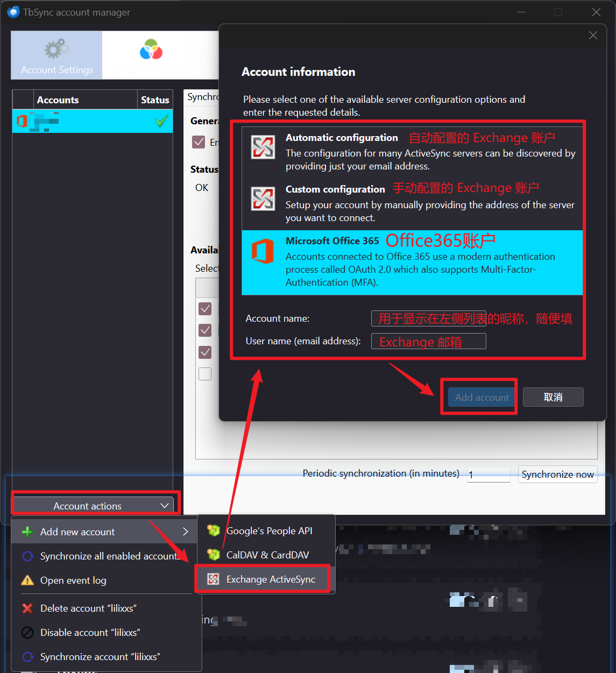This screenshot has width=616, height=673.
Task: Click the red X delete account icon
Action: [x=27, y=608]
